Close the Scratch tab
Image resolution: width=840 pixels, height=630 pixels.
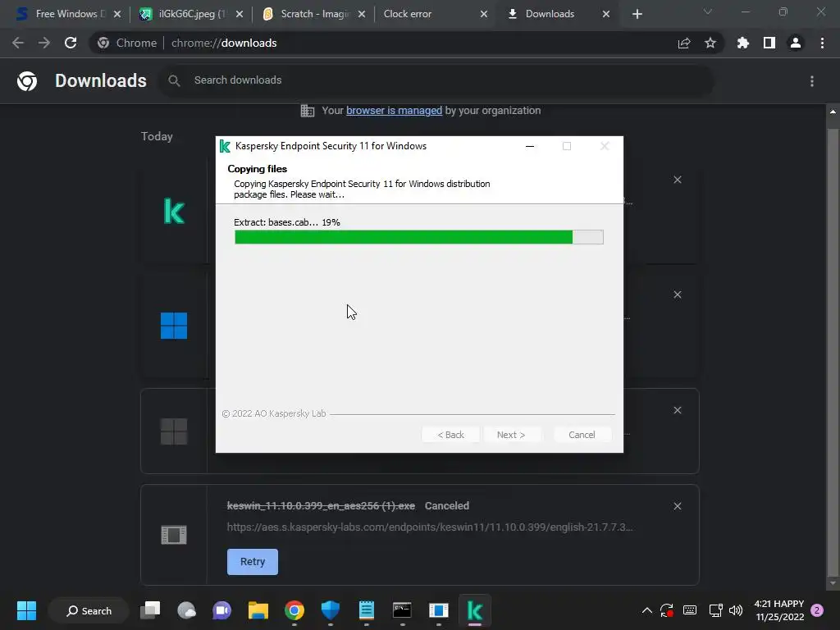pyautogui.click(x=362, y=14)
